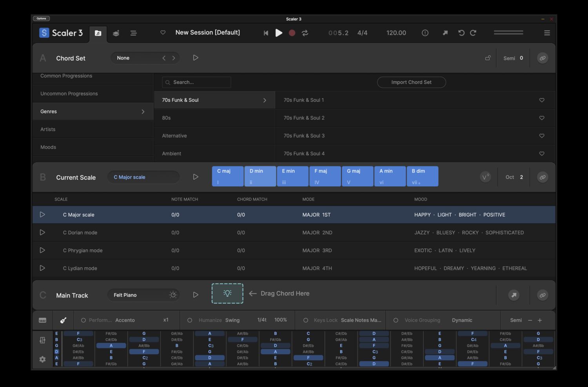
Task: Click the Import Chord Set button
Action: (411, 82)
